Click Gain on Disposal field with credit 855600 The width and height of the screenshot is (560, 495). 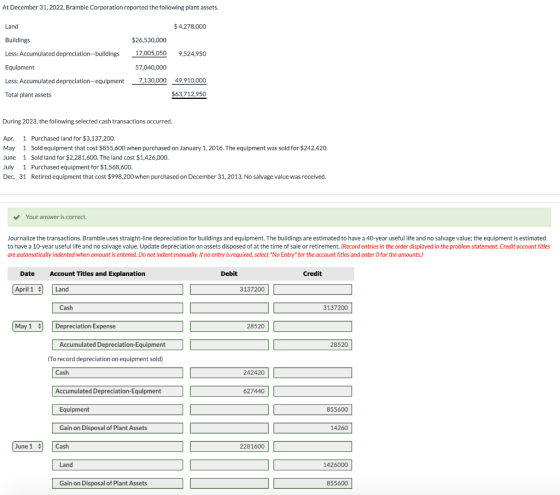[x=118, y=483]
